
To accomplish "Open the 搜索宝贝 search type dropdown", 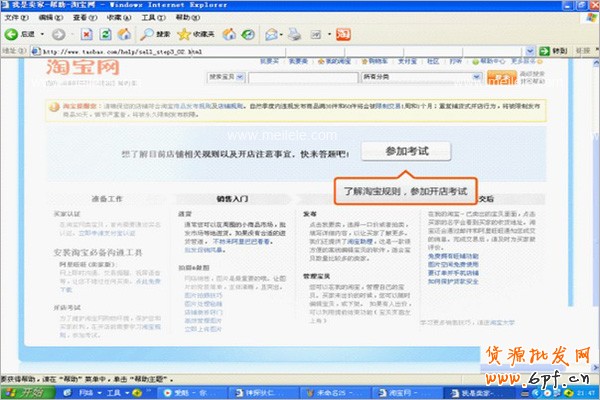I will point(226,77).
